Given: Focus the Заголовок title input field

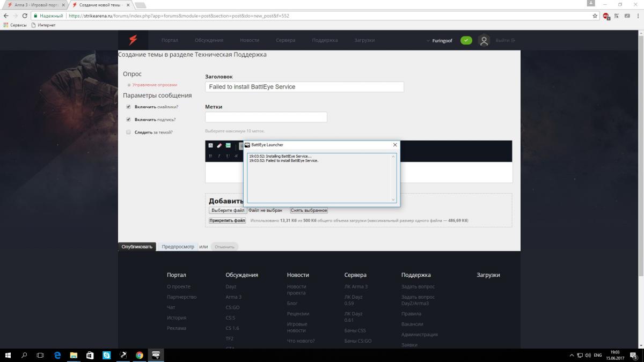Looking at the screenshot, I should coord(304,87).
